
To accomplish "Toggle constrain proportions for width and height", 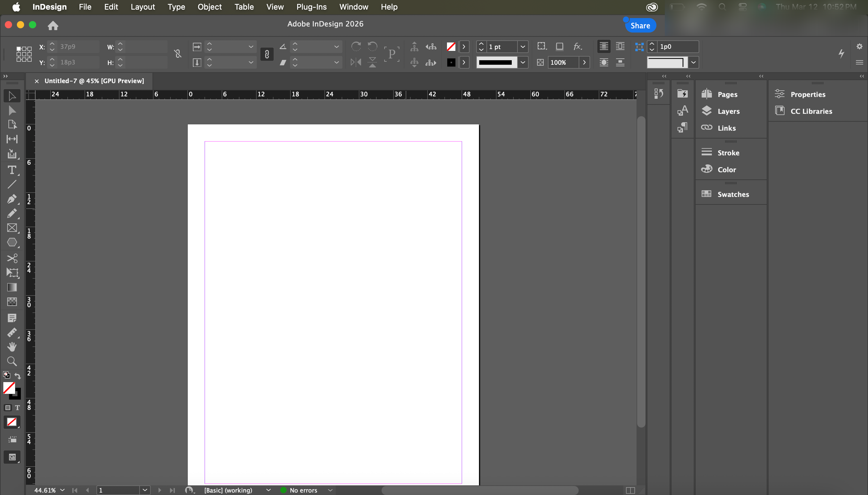I will (x=178, y=54).
